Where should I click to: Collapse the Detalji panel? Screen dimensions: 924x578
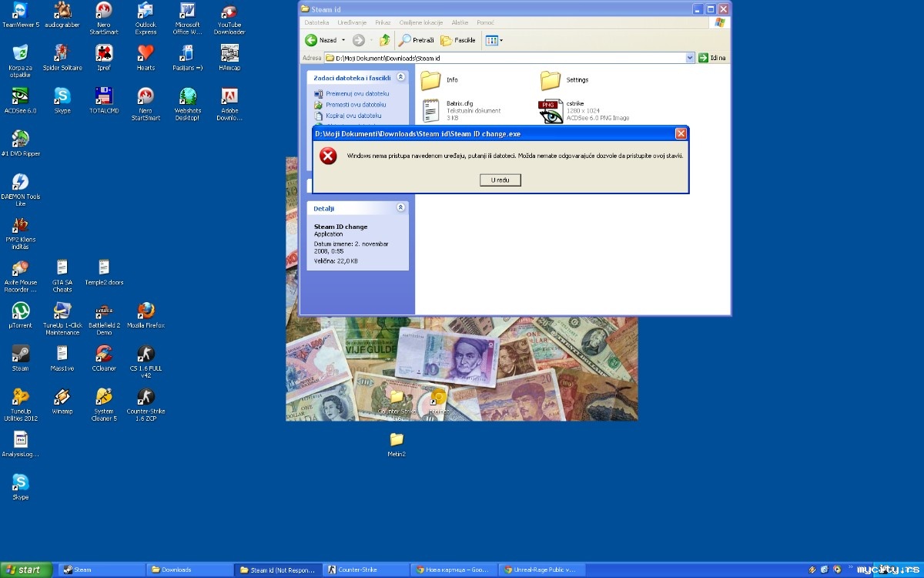click(x=400, y=208)
